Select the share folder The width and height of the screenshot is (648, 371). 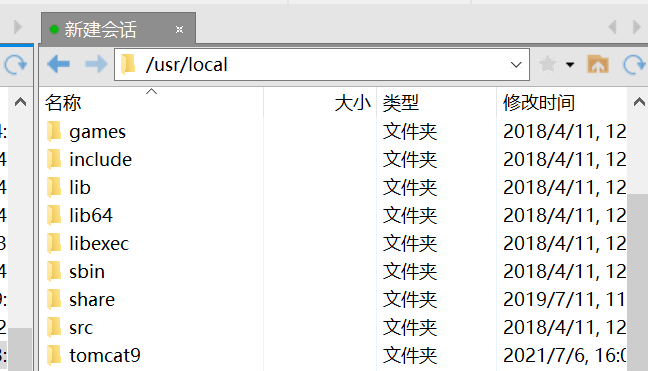click(x=92, y=300)
